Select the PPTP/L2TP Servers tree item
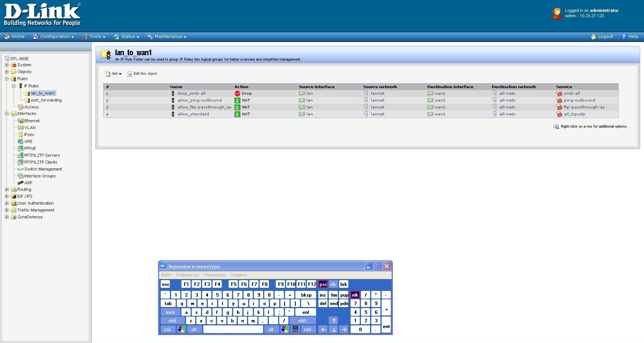This screenshot has height=343, width=644. pos(42,155)
